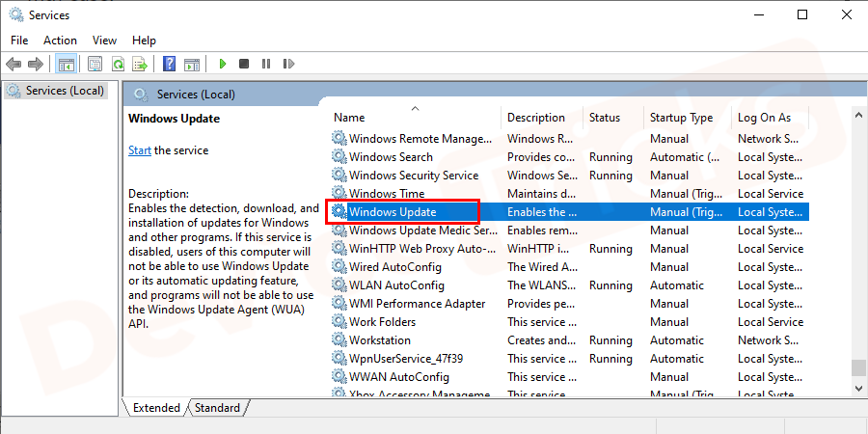This screenshot has height=434, width=868.
Task: Switch to the Standard tab
Action: pyautogui.click(x=218, y=408)
